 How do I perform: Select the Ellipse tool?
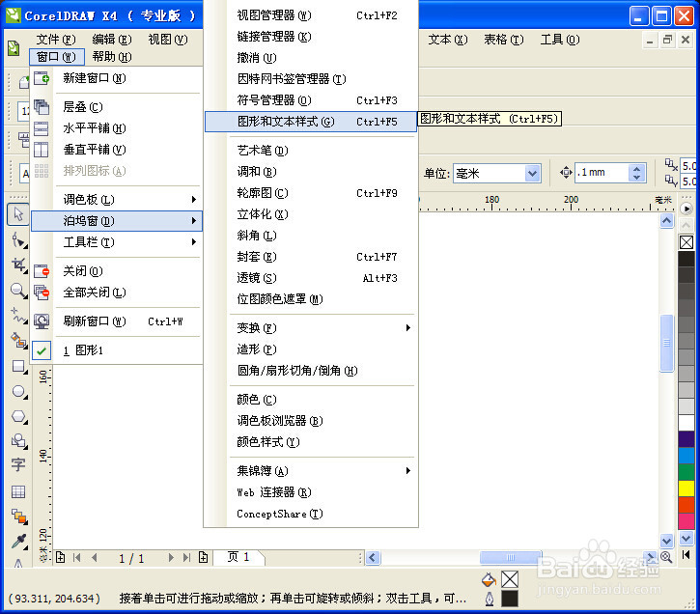18,392
